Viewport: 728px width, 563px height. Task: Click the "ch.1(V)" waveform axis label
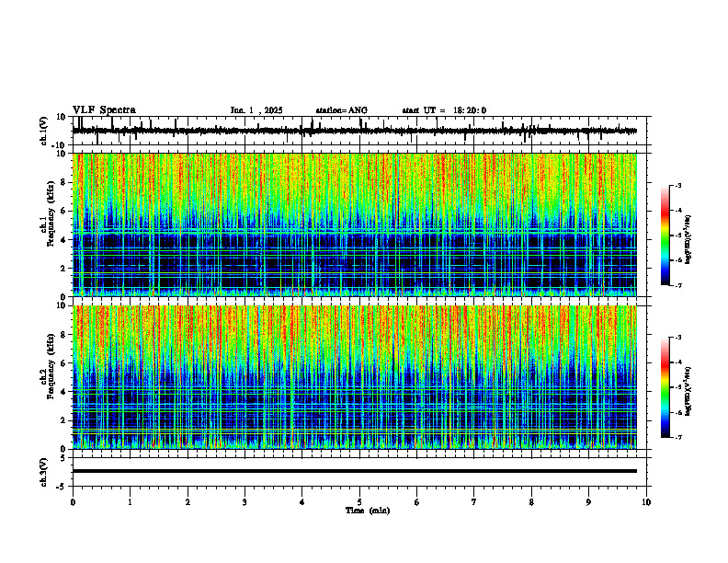(44, 131)
